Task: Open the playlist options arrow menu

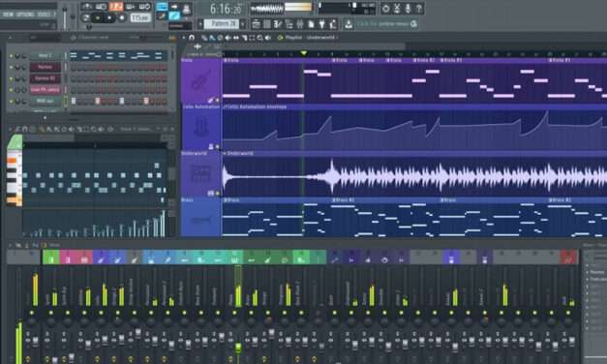Action: 184,38
